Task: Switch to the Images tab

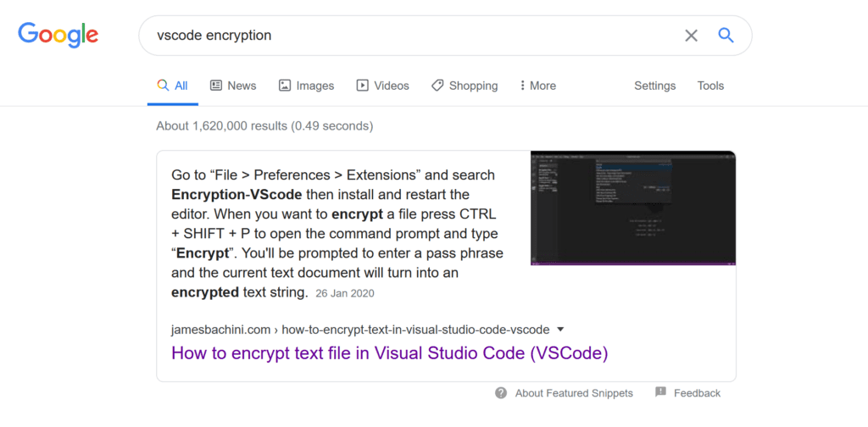Action: [x=306, y=86]
